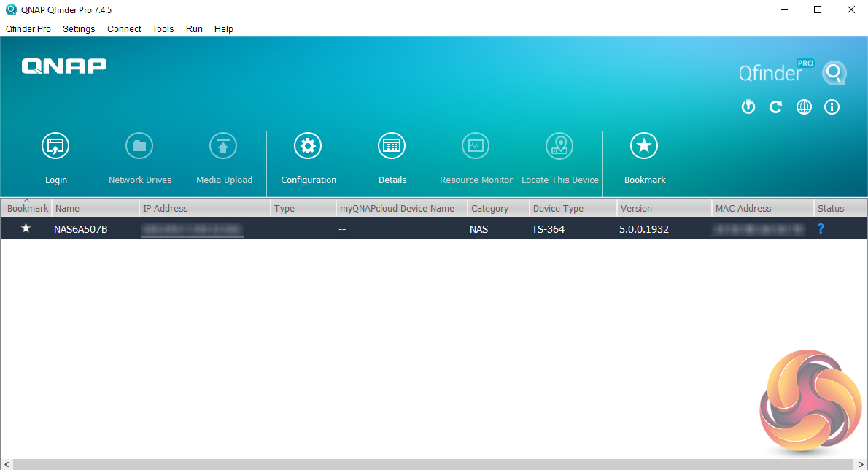This screenshot has width=868, height=470.
Task: Open the Settings menu
Action: [x=78, y=29]
